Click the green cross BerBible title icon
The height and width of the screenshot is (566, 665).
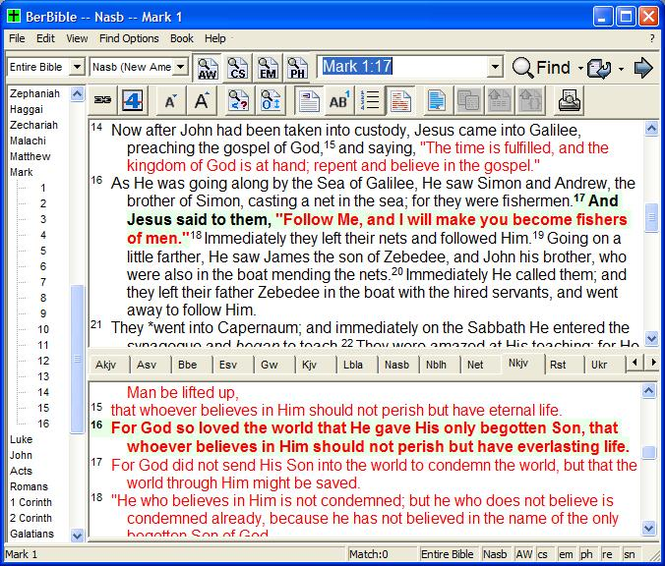point(14,17)
